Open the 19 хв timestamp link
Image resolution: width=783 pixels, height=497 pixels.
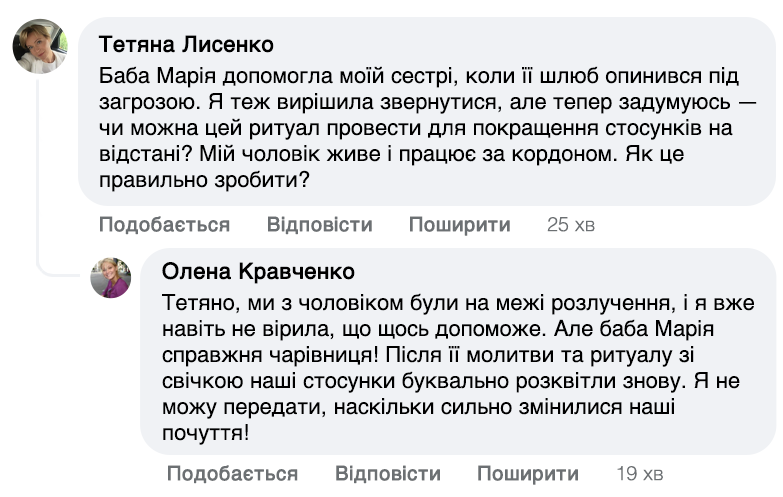tap(639, 473)
